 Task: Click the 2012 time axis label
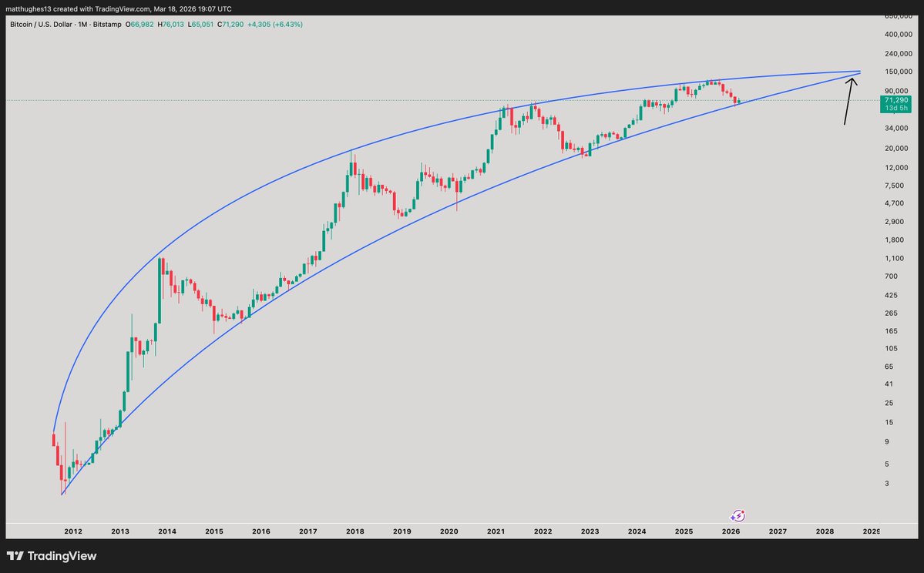(73, 531)
